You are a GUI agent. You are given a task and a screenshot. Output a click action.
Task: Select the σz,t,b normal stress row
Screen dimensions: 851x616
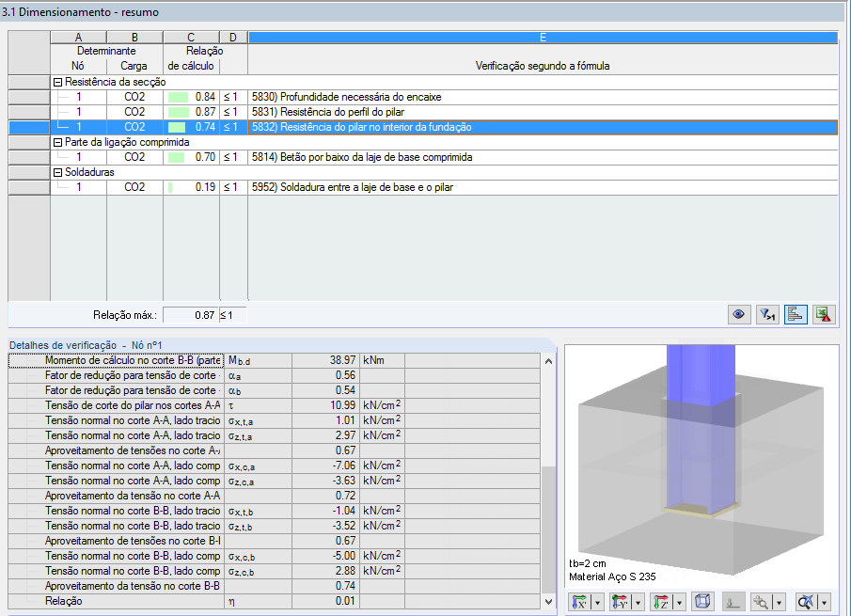point(274,526)
